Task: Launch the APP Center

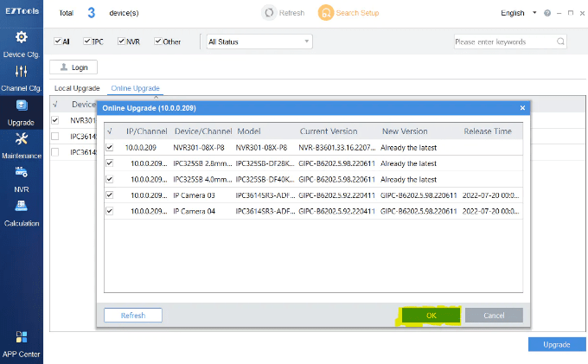Action: (21, 343)
